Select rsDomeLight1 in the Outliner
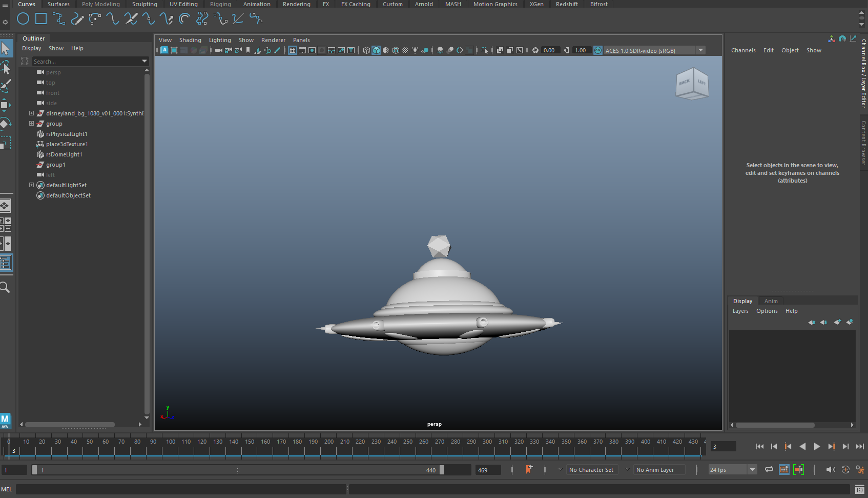 coord(64,154)
